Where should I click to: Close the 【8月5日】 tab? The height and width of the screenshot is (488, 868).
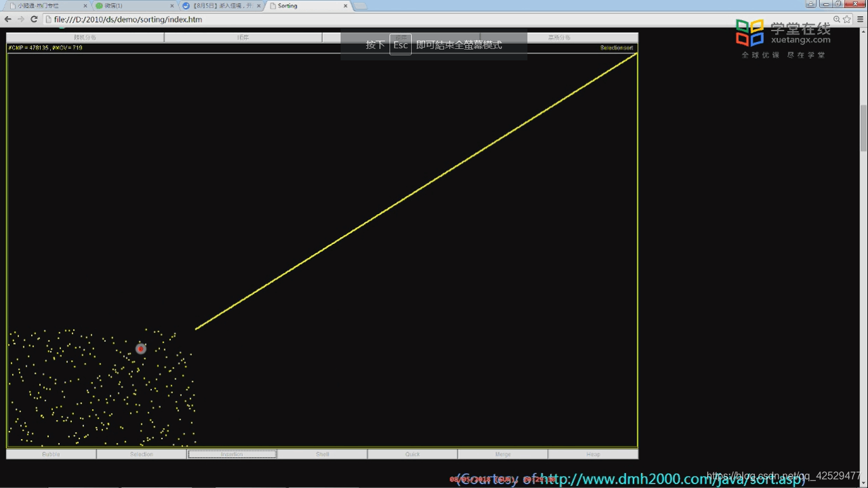pos(259,6)
